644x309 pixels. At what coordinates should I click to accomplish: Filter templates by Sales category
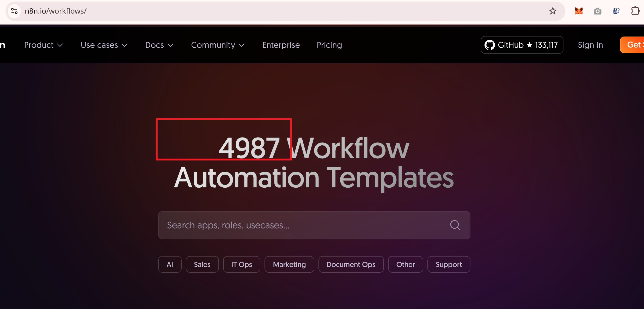pyautogui.click(x=202, y=264)
